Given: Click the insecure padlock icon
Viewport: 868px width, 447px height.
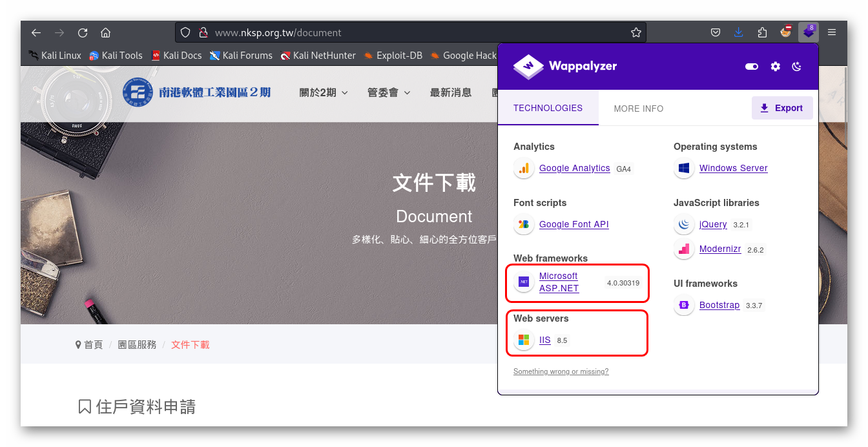Looking at the screenshot, I should pyautogui.click(x=203, y=32).
